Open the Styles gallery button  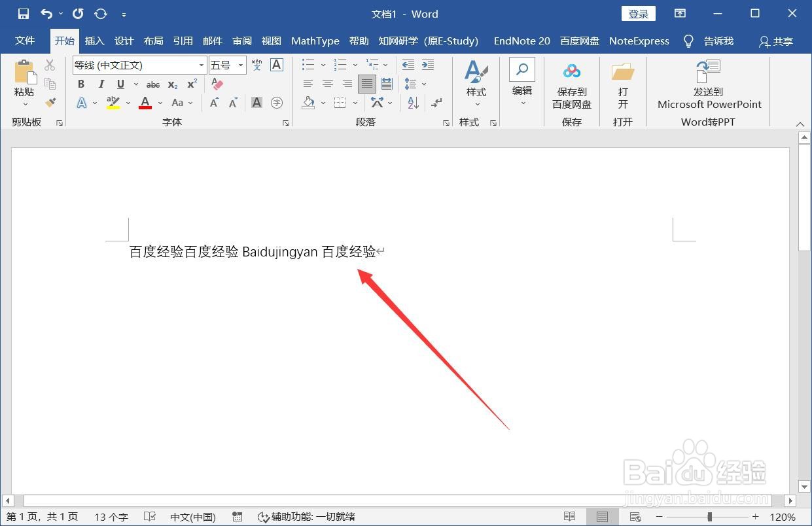(x=476, y=84)
